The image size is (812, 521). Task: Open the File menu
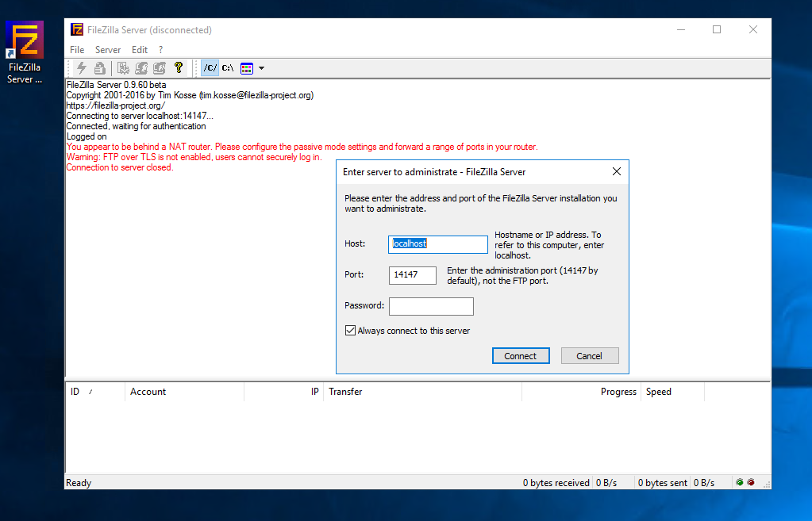77,50
